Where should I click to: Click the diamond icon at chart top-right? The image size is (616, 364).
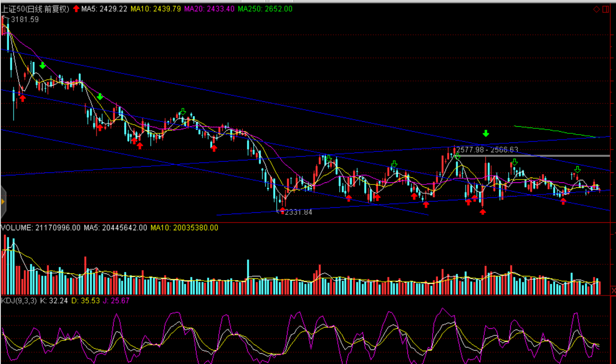(x=596, y=9)
